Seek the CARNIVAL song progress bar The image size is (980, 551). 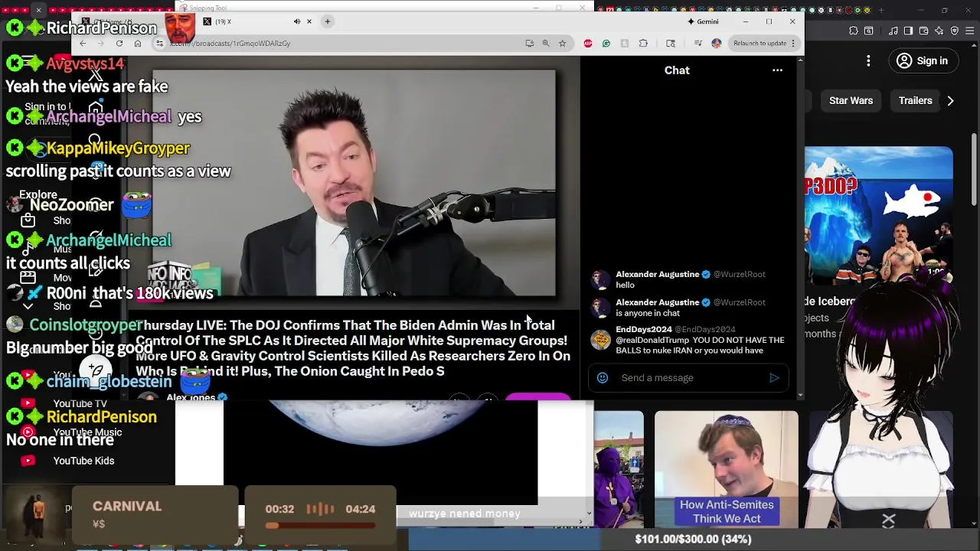[320, 526]
